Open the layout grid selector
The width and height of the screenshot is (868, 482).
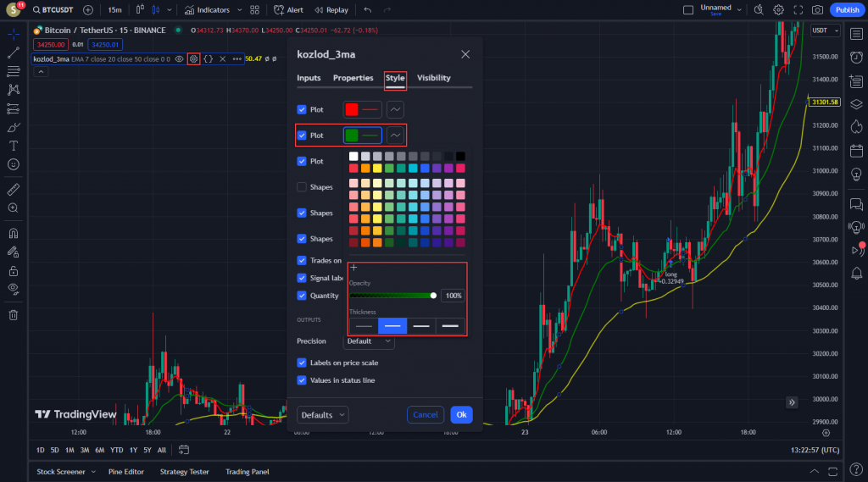(254, 10)
